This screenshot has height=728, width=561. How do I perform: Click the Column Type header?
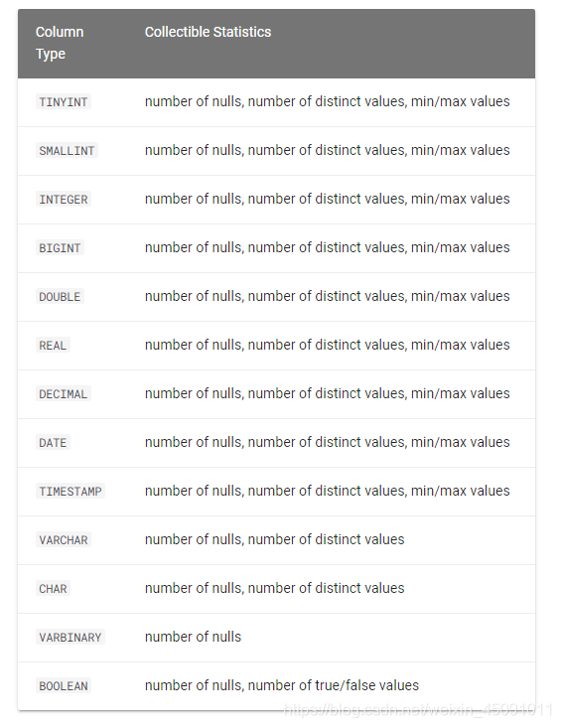60,43
